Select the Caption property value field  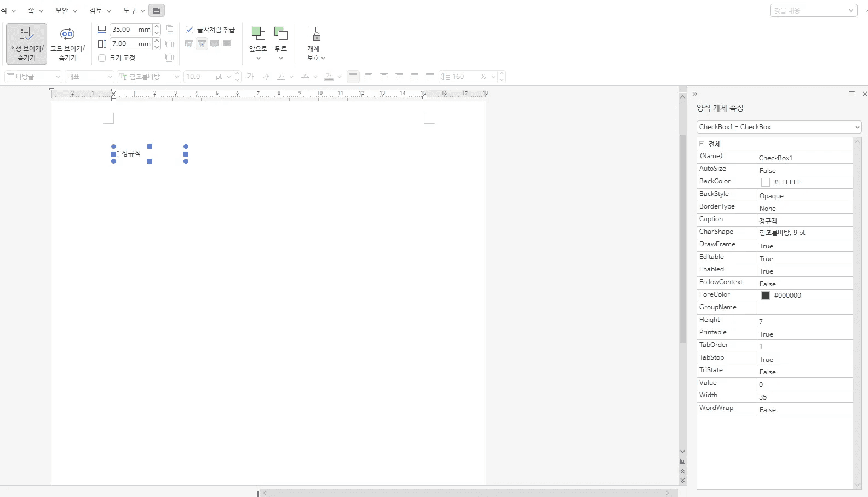pos(803,221)
